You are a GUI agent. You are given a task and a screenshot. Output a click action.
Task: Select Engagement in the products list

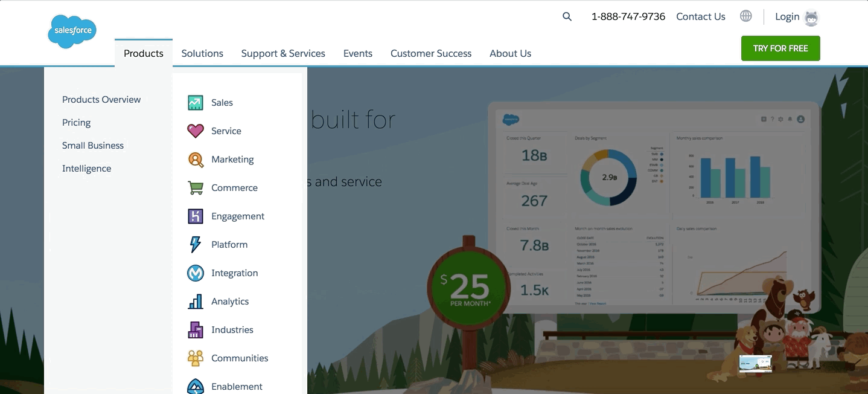point(238,216)
